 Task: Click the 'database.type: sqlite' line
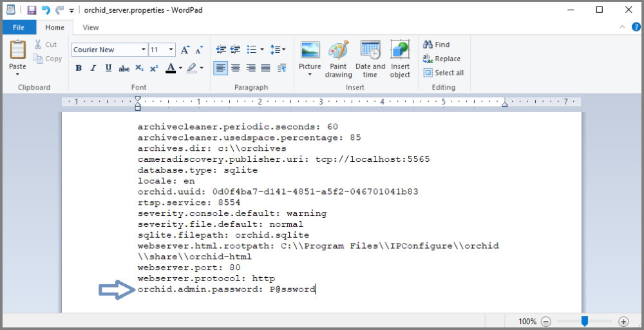click(x=198, y=170)
